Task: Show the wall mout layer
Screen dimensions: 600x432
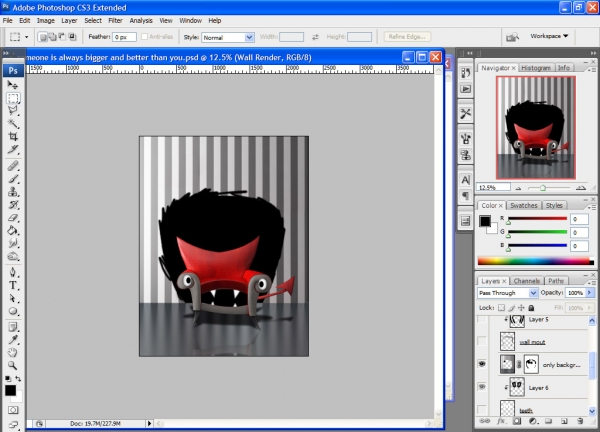Action: pos(482,341)
